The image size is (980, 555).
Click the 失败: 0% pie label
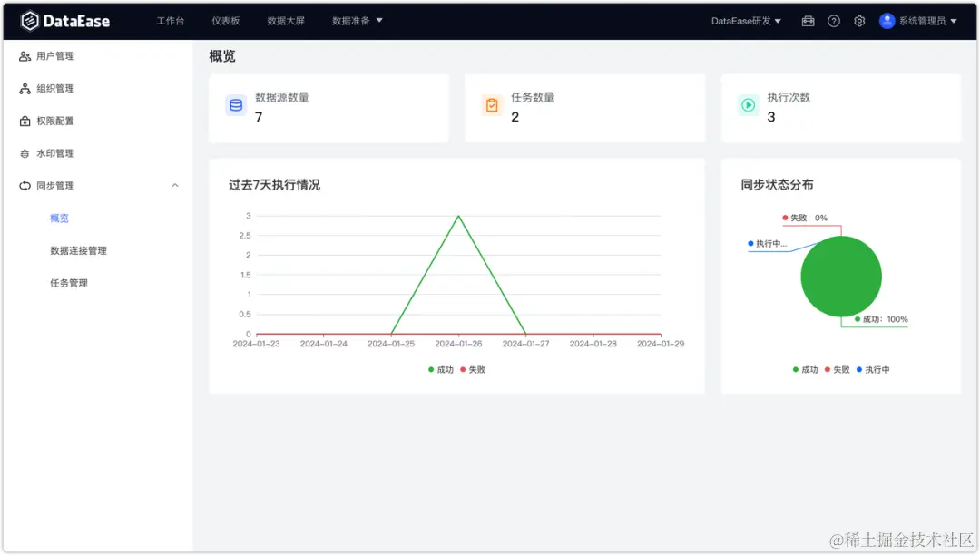click(x=805, y=218)
